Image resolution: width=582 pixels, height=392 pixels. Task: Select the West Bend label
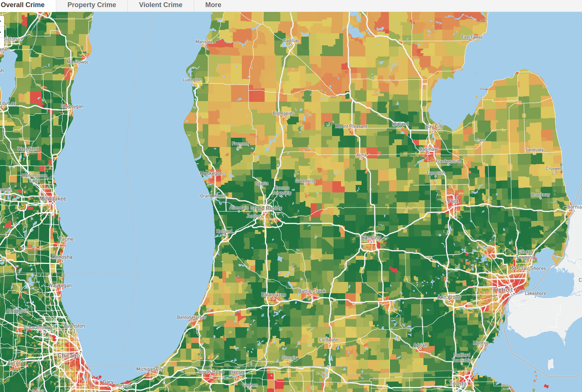point(28,149)
